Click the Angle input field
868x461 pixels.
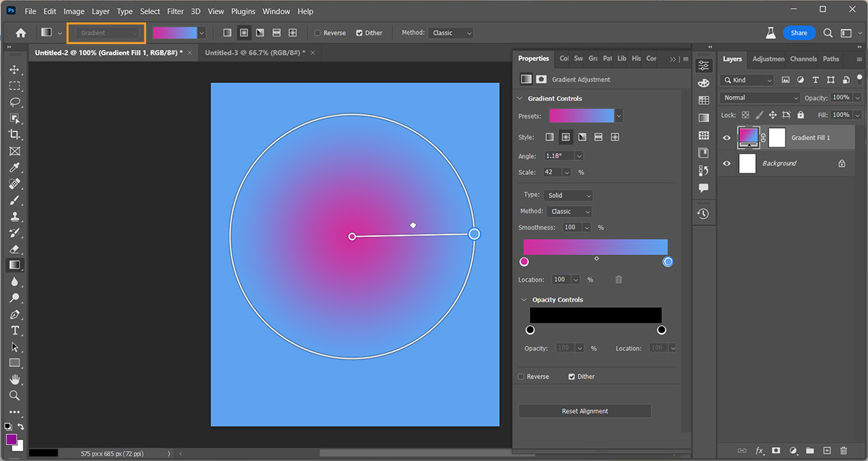559,156
